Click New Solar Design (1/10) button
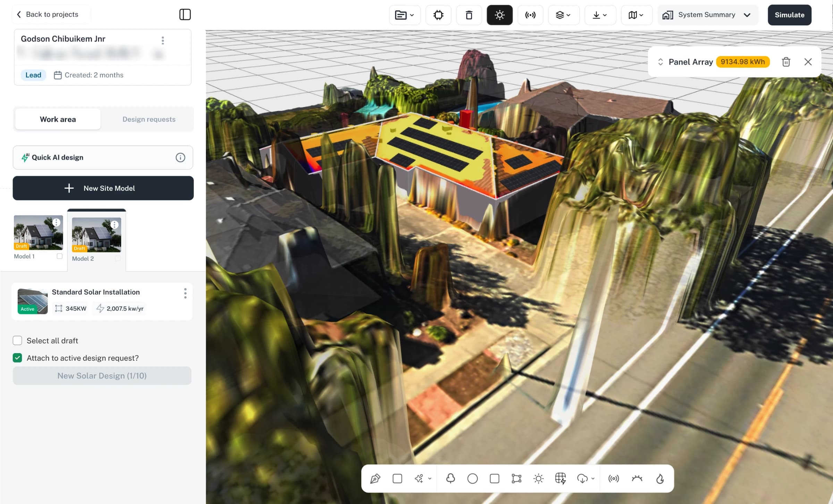Viewport: 833px width, 504px height. (x=102, y=376)
